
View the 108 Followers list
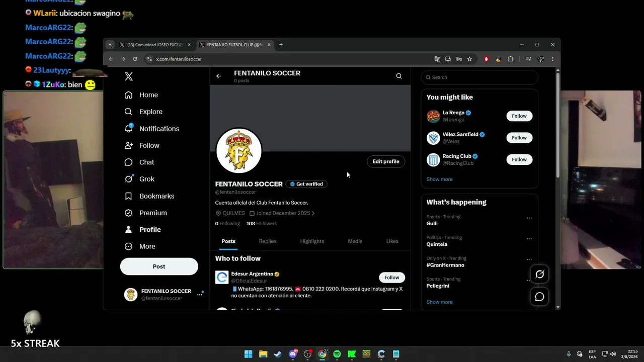(262, 224)
